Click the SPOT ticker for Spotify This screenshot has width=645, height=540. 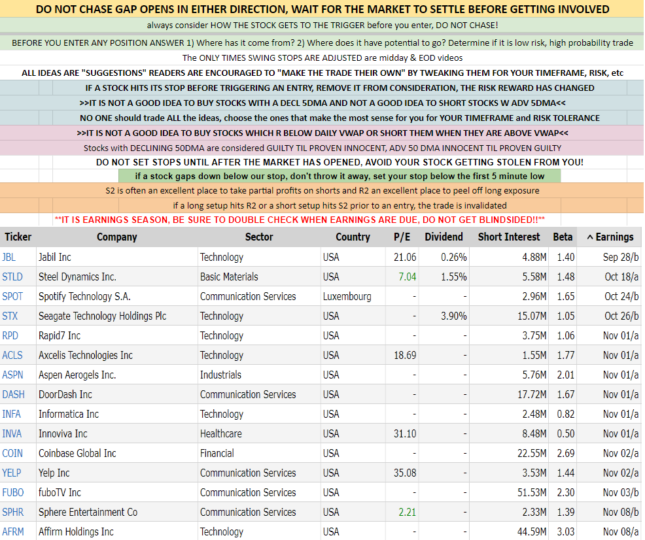tap(15, 297)
